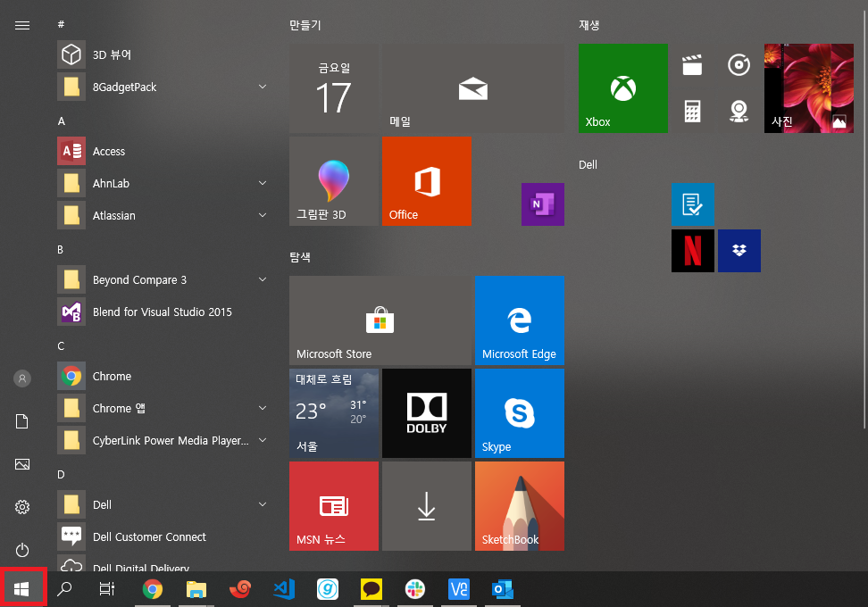Image resolution: width=868 pixels, height=607 pixels.
Task: Open Blend for Visual Studio 2015
Action: (x=163, y=312)
